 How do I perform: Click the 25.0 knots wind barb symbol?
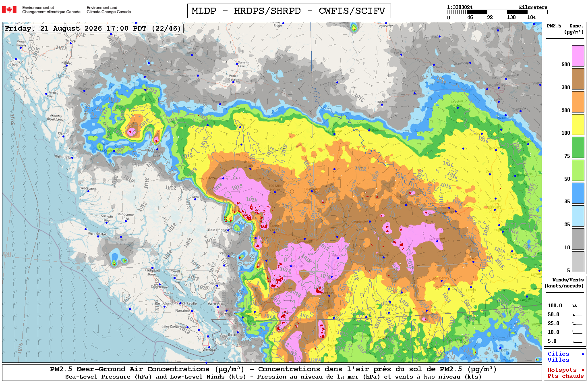click(x=577, y=323)
